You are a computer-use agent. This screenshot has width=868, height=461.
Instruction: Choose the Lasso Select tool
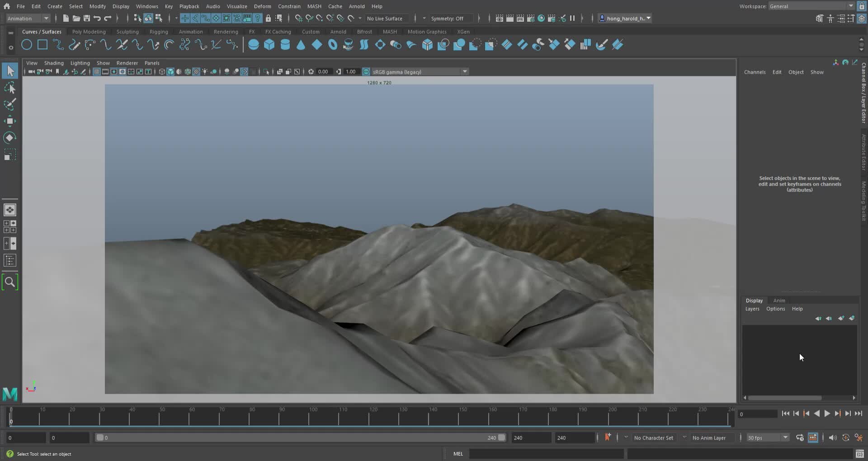click(9, 88)
